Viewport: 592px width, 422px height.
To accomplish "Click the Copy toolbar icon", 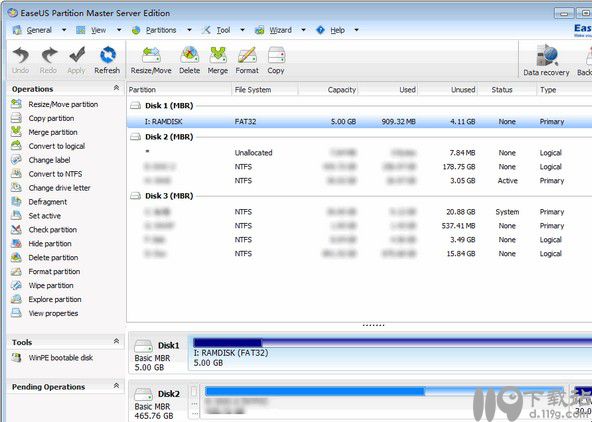I will click(x=276, y=60).
